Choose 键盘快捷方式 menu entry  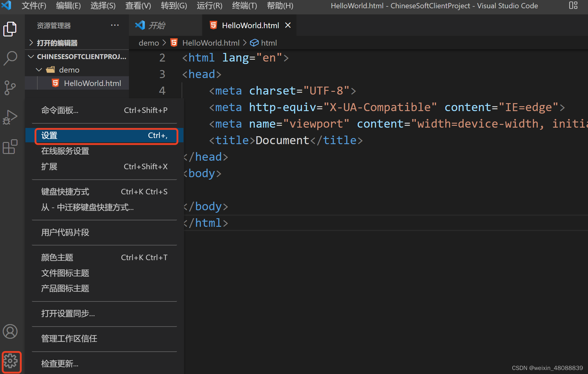104,192
